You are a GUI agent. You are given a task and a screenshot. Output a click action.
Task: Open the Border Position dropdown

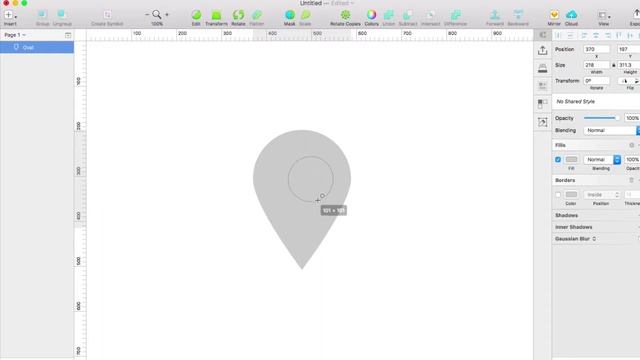602,195
